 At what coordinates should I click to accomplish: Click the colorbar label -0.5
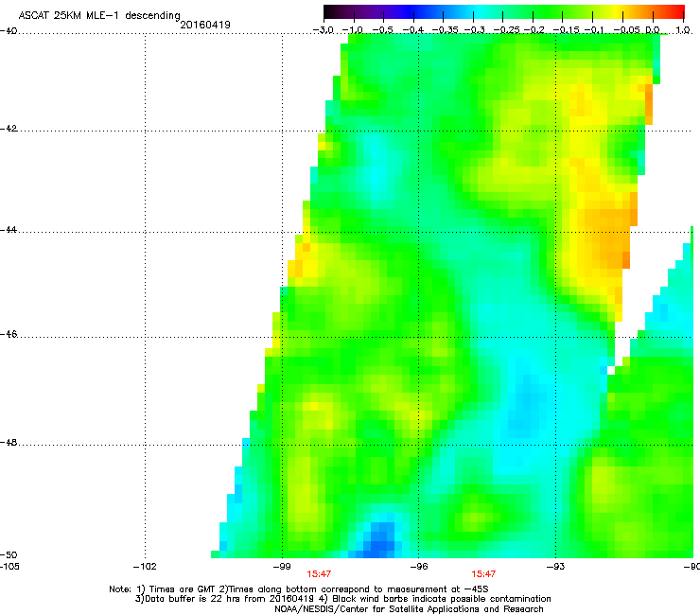(x=382, y=30)
